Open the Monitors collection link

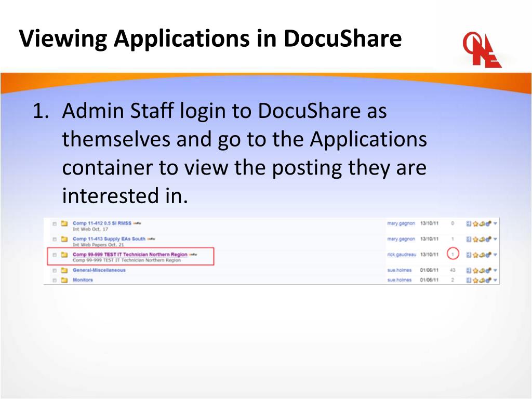[x=83, y=280]
